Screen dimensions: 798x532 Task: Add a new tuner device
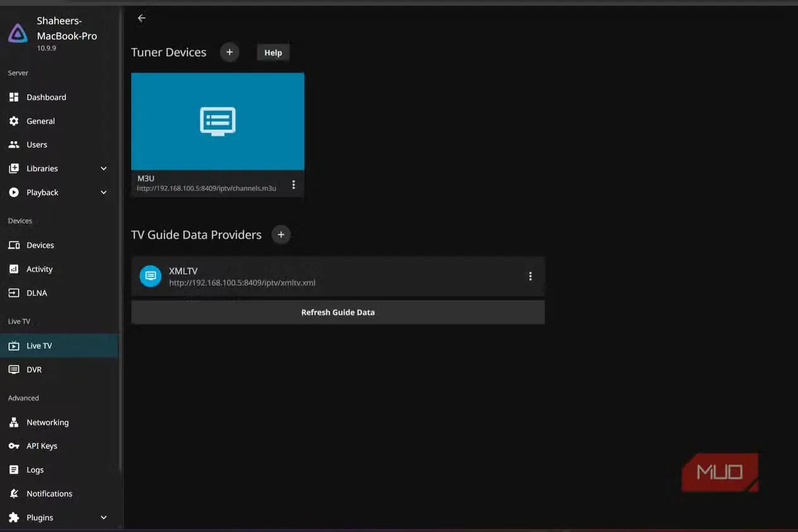coord(229,52)
